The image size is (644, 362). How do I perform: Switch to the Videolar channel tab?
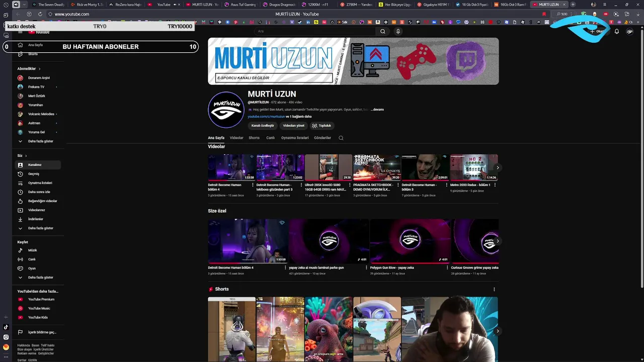pos(236,138)
